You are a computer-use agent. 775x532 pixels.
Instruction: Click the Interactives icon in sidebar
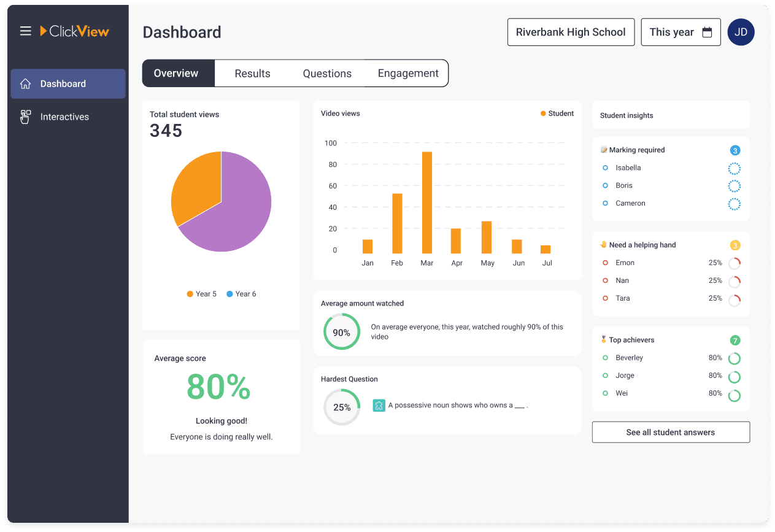25,117
